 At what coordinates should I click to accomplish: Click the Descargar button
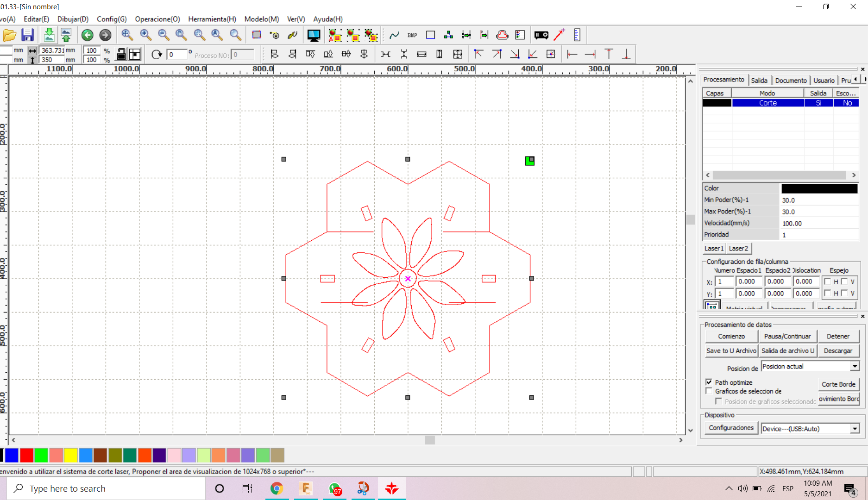[x=838, y=350]
